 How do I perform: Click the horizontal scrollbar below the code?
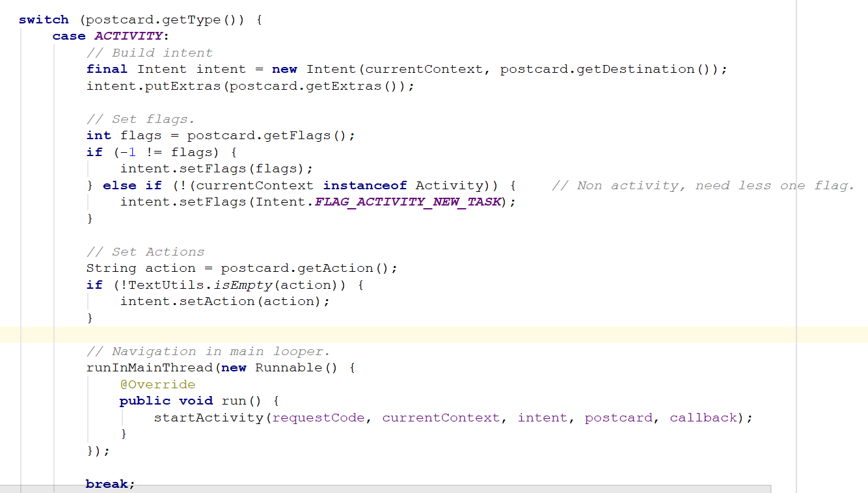pyautogui.click(x=385, y=488)
